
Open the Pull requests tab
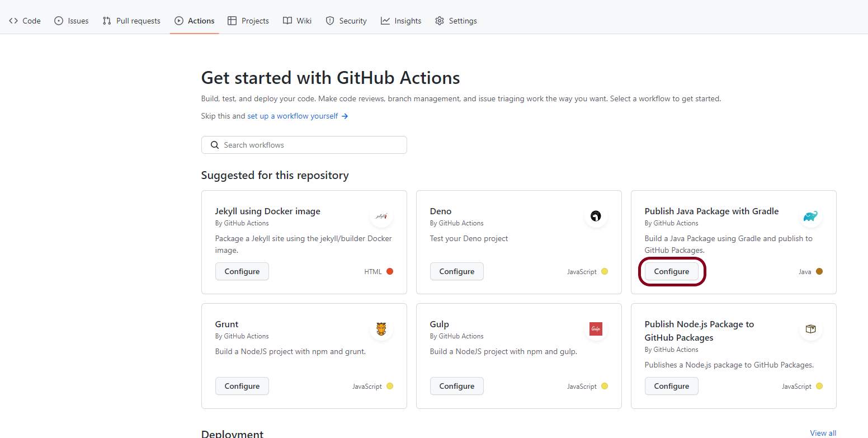(x=131, y=21)
